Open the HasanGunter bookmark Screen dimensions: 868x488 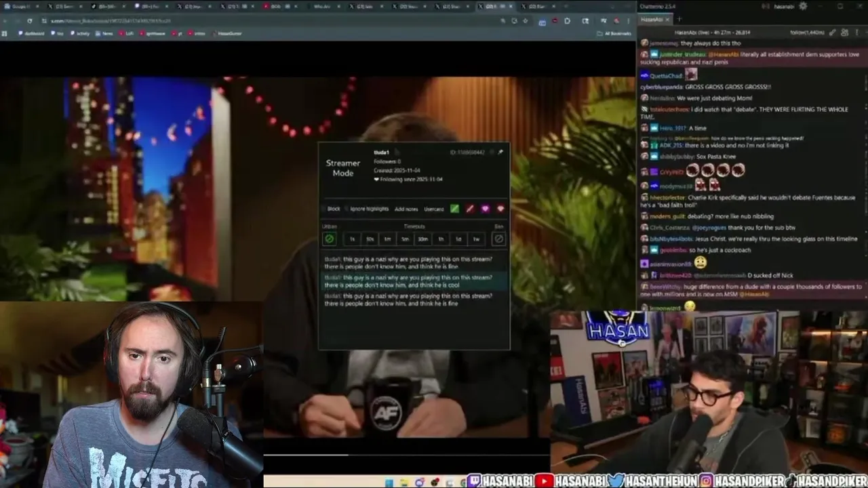[x=226, y=33]
